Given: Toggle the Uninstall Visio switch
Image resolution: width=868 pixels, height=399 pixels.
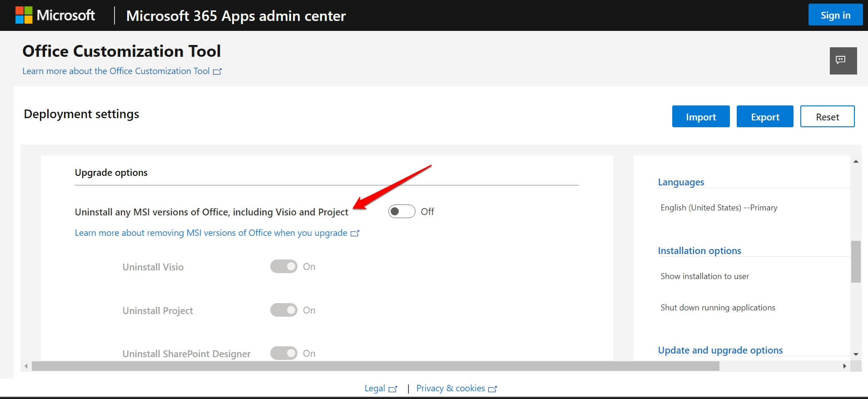Looking at the screenshot, I should click(x=284, y=266).
